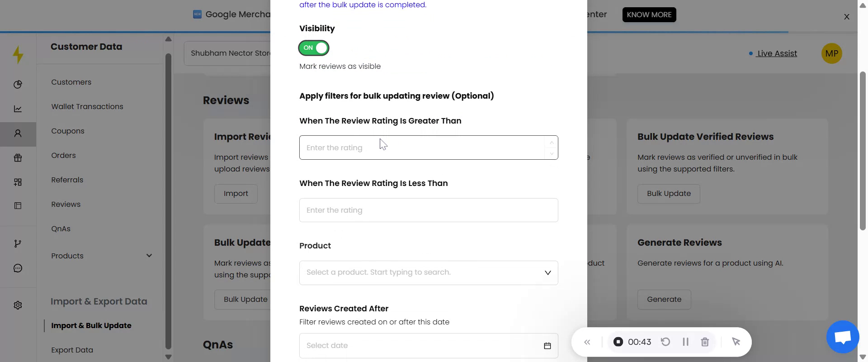The height and width of the screenshot is (362, 868).
Task: Open Coupons menu item
Action: click(68, 131)
